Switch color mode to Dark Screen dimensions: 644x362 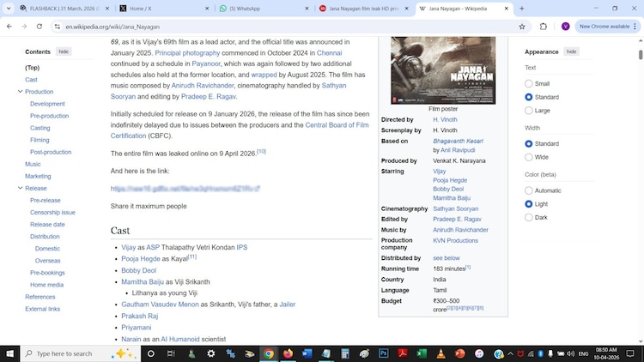click(x=529, y=218)
